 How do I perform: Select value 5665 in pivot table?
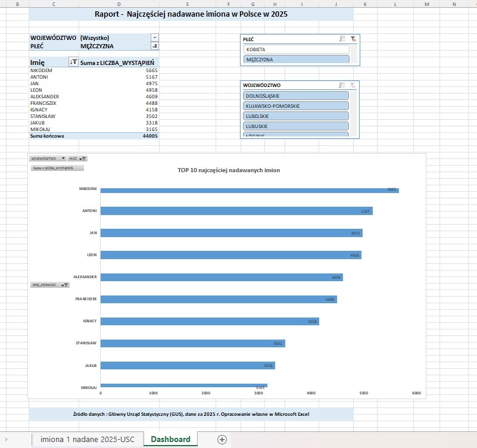pyautogui.click(x=119, y=70)
